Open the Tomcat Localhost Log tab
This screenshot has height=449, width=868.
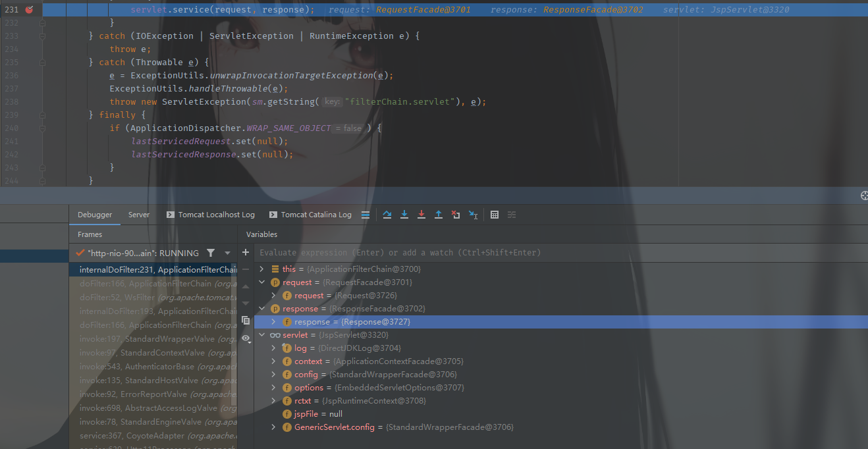[211, 215]
